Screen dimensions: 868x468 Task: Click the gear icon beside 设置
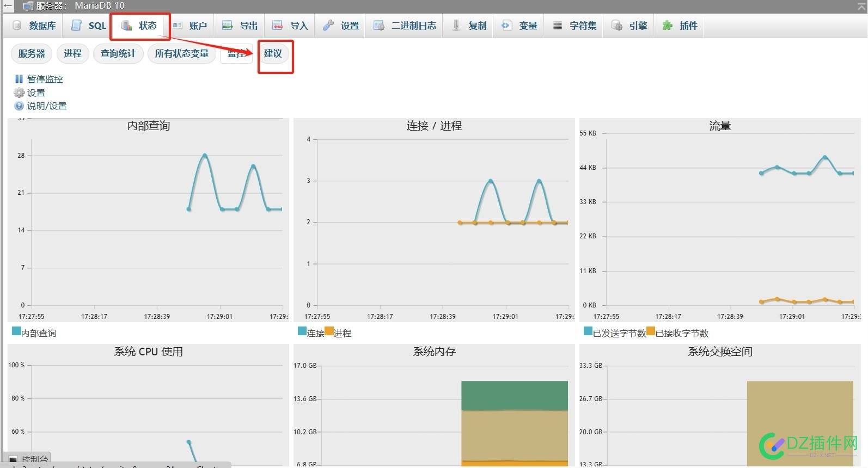click(x=19, y=93)
